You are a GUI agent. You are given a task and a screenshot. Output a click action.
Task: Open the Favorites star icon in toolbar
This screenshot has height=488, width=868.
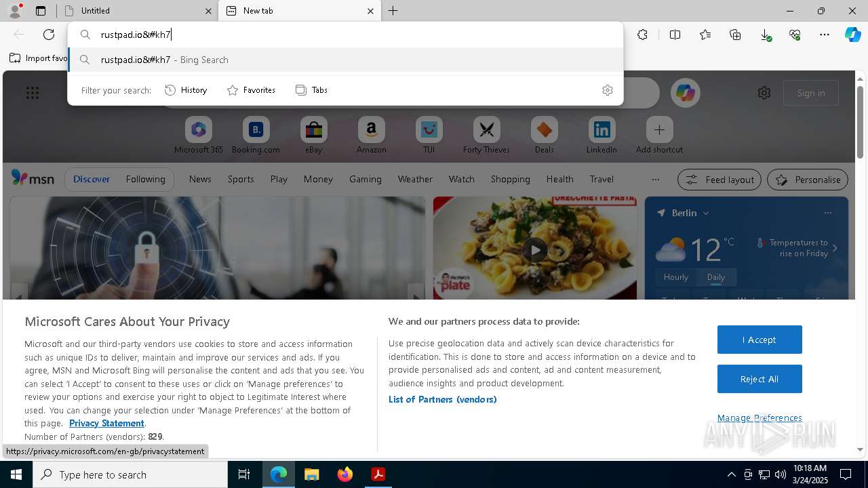point(705,35)
